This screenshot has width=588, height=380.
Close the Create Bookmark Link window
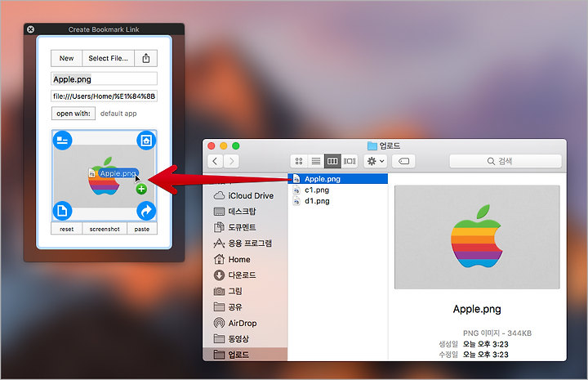coord(31,29)
